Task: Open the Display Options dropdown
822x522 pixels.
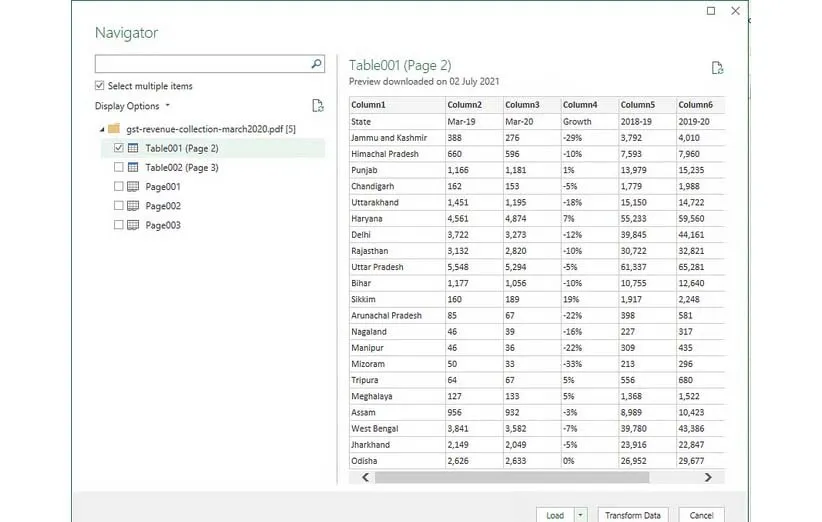Action: pos(132,106)
